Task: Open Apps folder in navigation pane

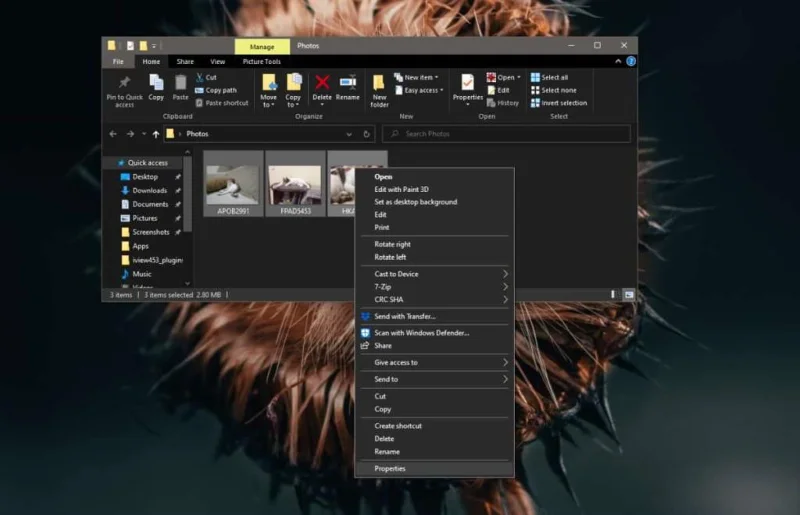Action: [x=140, y=246]
